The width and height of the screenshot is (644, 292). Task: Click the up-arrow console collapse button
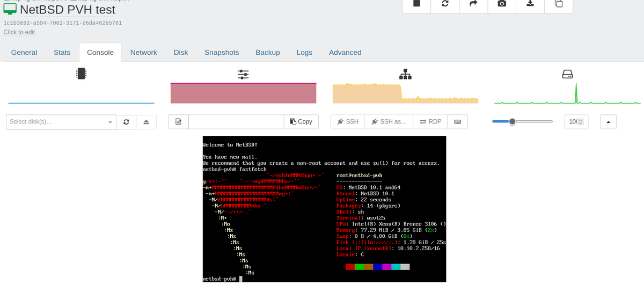click(608, 122)
